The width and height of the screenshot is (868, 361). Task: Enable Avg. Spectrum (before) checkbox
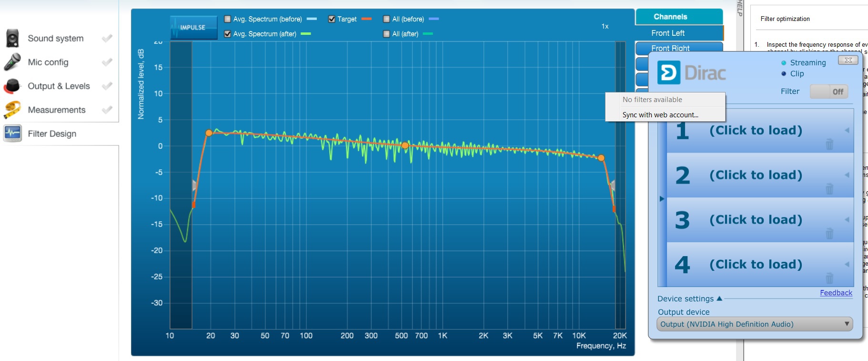(x=228, y=19)
